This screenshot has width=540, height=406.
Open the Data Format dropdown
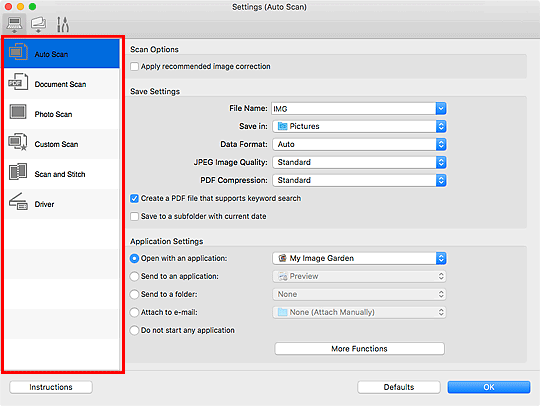359,144
